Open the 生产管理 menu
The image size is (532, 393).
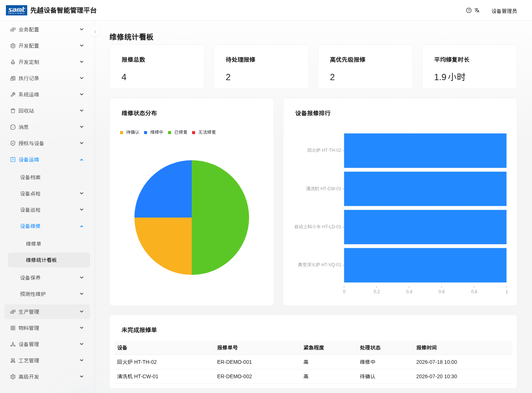pos(47,312)
